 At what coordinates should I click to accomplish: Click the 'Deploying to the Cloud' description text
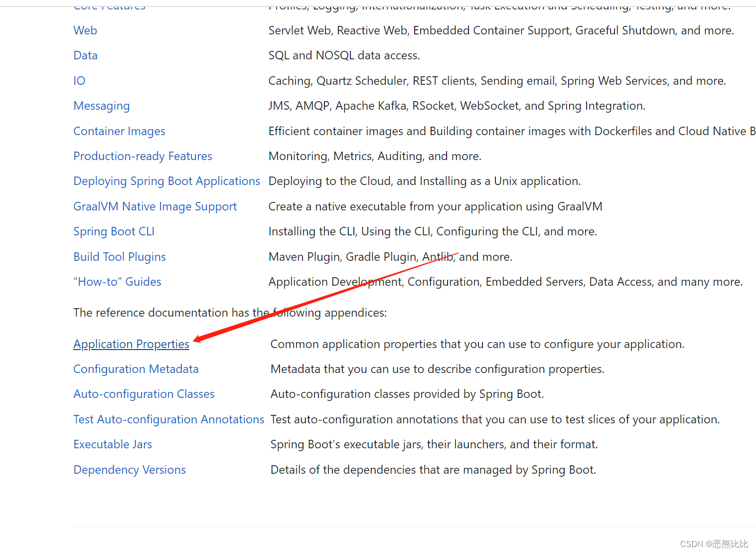pos(425,181)
